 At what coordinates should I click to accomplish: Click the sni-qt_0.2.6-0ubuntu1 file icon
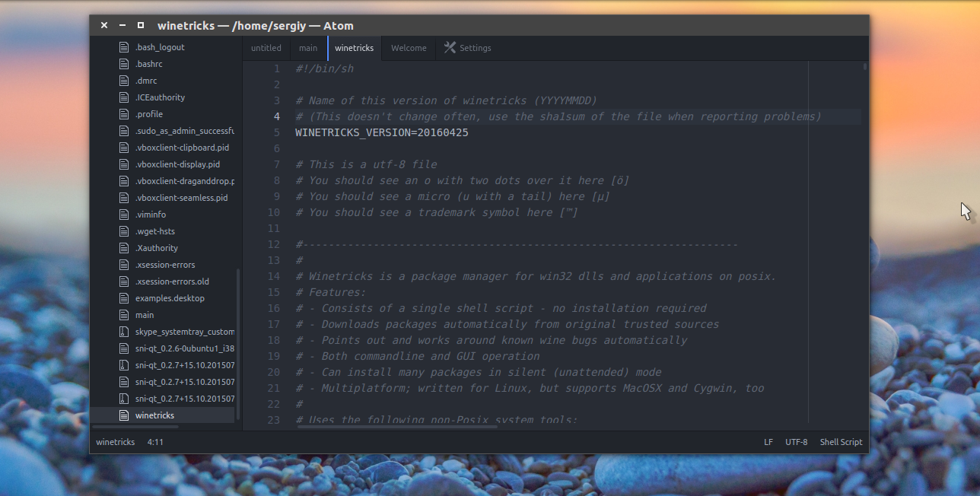coord(124,348)
